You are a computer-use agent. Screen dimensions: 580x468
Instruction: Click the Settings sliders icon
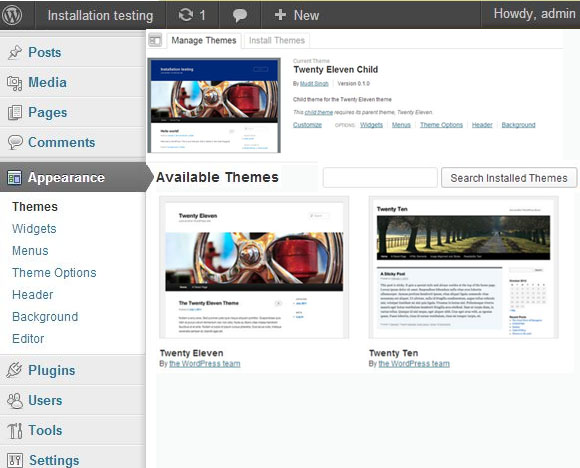pyautogui.click(x=15, y=460)
